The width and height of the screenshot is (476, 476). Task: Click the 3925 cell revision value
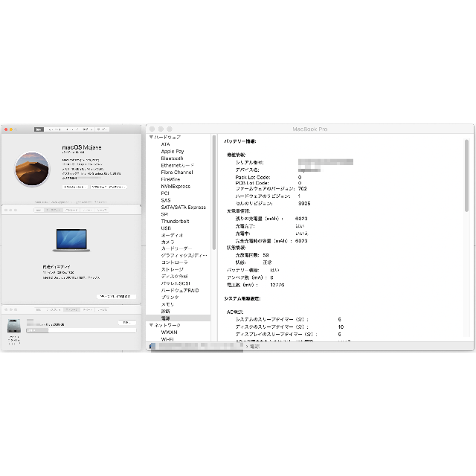tap(304, 203)
